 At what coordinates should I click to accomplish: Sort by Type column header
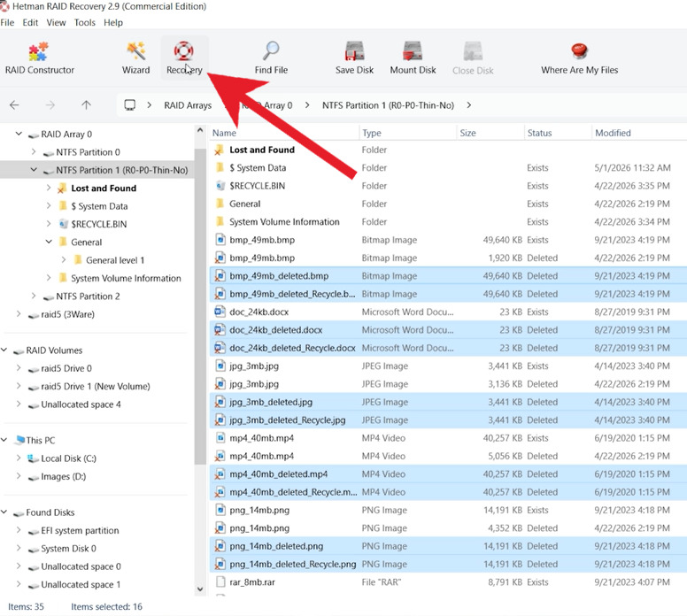[407, 133]
